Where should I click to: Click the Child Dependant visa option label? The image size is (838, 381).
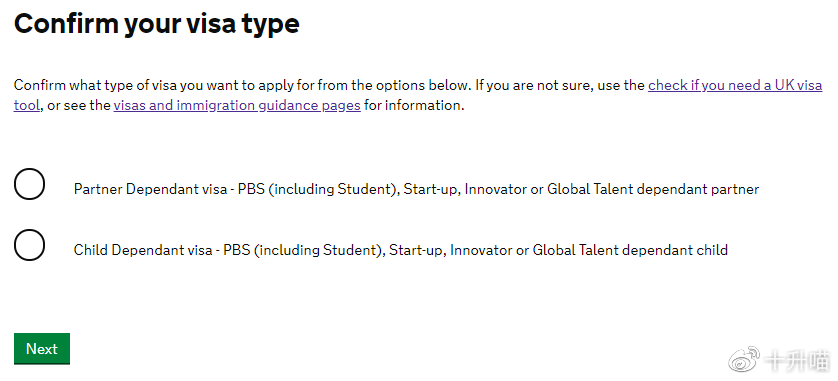(401, 250)
